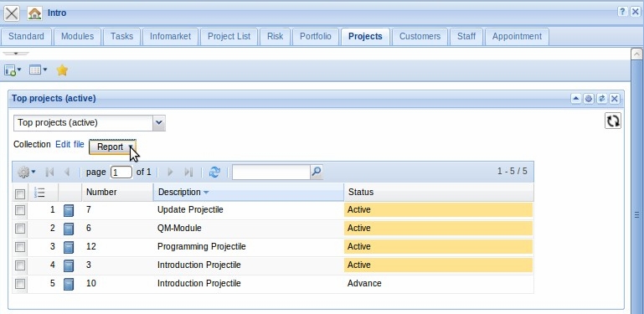Click the gear settings icon in panel header
Image resolution: width=644 pixels, height=314 pixels.
coord(589,99)
